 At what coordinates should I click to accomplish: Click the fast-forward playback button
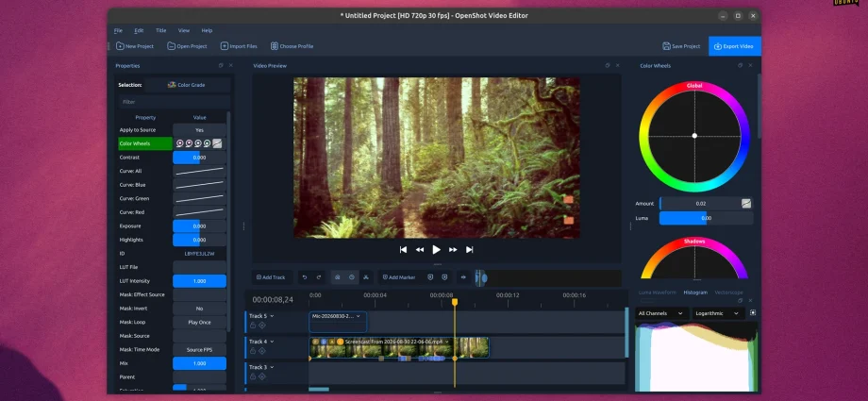(453, 250)
